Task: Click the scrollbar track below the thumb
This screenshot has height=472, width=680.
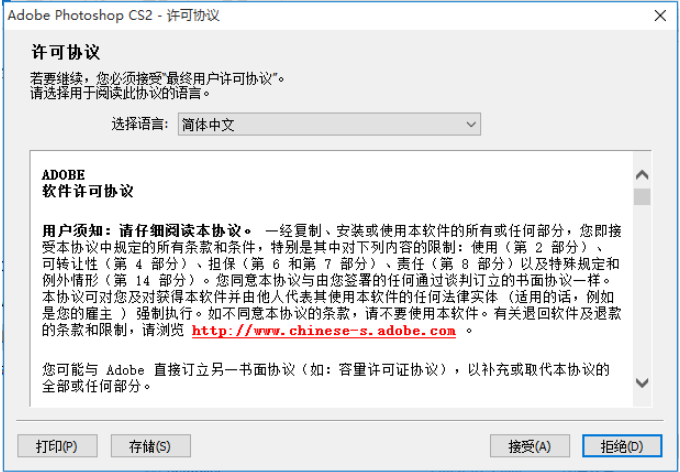Action: tap(642, 290)
